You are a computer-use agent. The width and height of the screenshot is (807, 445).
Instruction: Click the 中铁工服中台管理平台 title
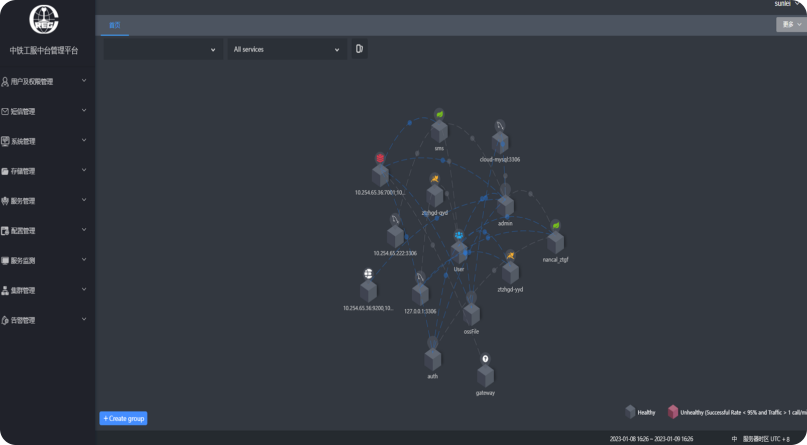[44, 50]
